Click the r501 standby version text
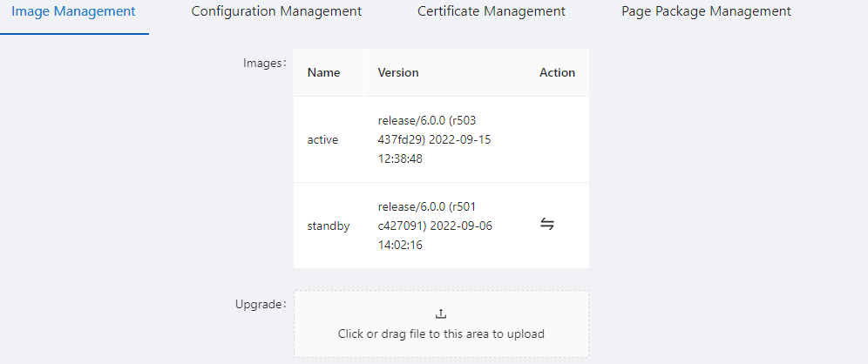 pyautogui.click(x=435, y=226)
